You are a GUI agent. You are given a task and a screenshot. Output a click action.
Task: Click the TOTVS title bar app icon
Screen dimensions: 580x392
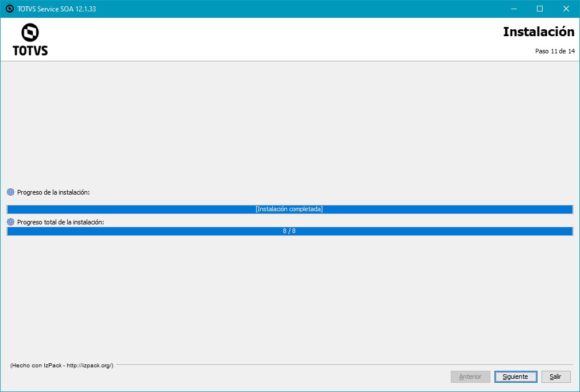coord(10,9)
